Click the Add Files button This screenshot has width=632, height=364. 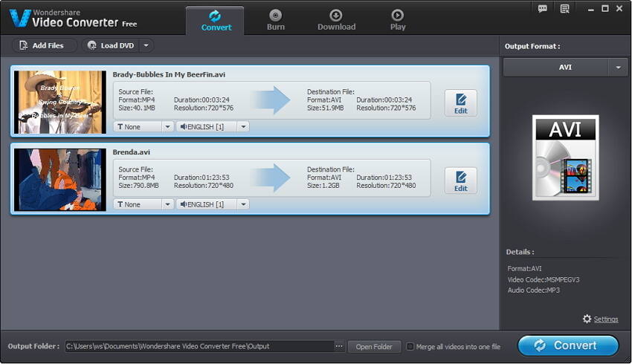coord(45,45)
